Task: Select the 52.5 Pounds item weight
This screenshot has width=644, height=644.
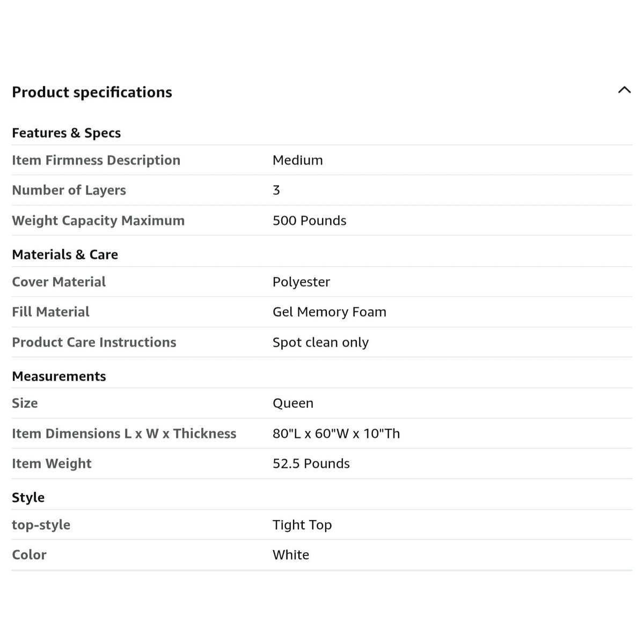Action: (311, 464)
